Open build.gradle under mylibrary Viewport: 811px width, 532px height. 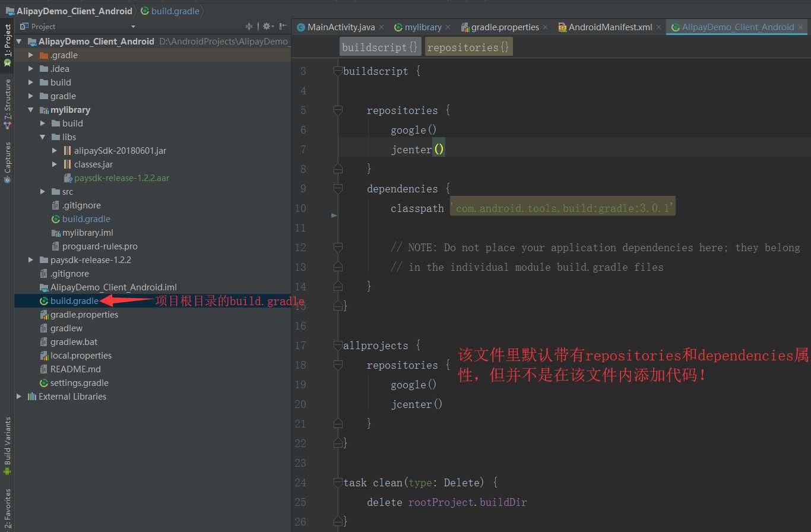(x=86, y=219)
